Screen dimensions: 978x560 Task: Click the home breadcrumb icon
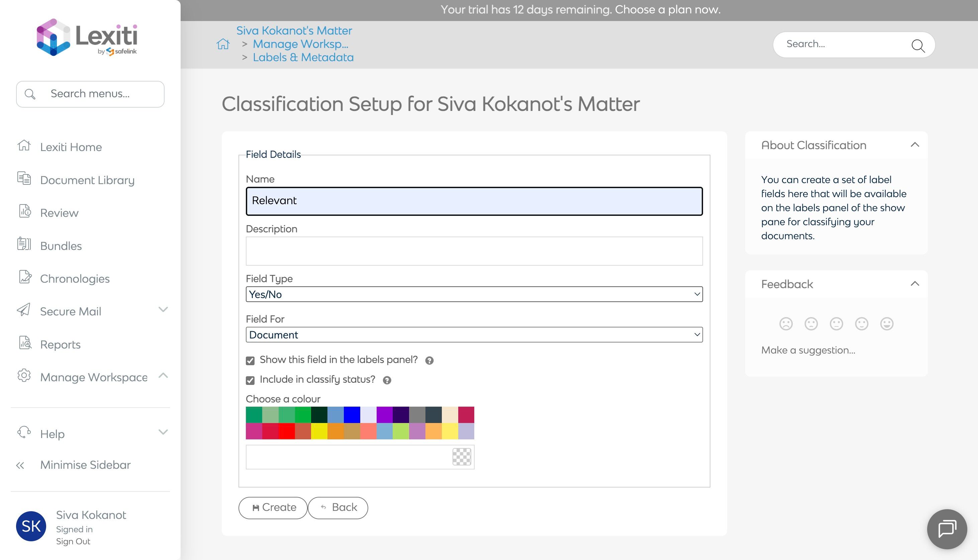pyautogui.click(x=223, y=44)
